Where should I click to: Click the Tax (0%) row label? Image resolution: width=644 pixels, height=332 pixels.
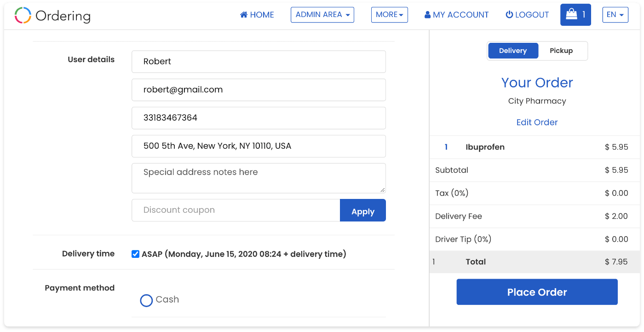pyautogui.click(x=452, y=193)
